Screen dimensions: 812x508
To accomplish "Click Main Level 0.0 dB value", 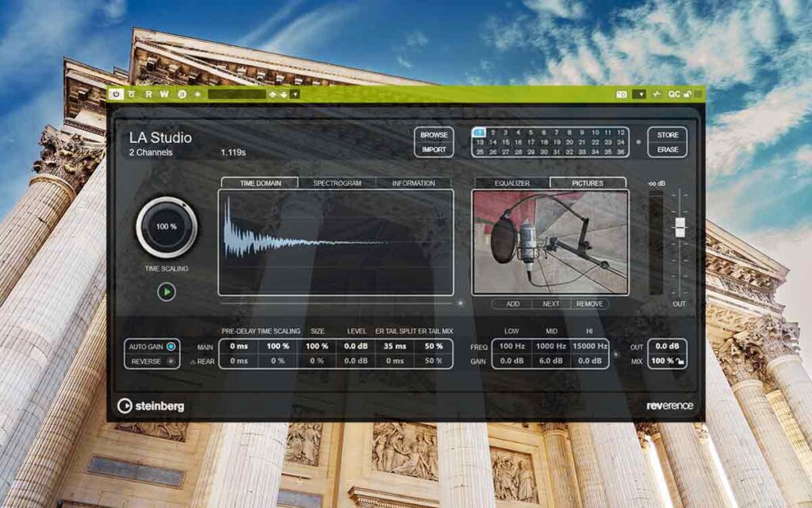I will coord(356,346).
